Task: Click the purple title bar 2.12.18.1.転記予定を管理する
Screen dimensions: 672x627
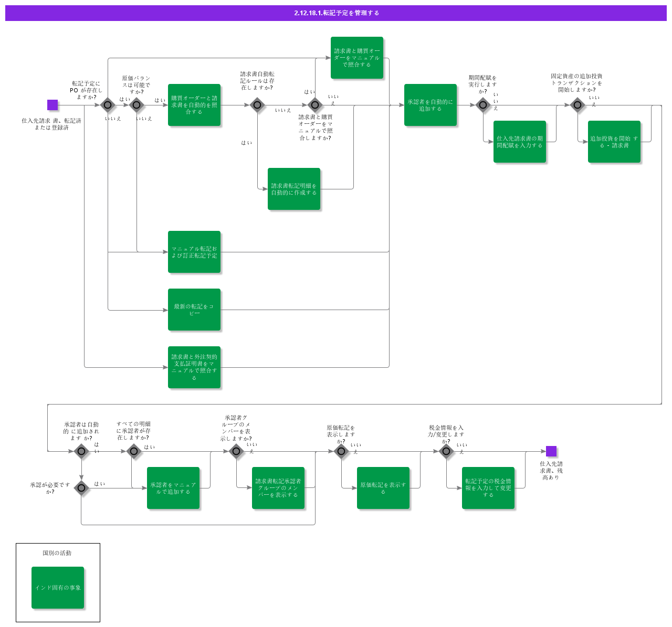Action: pyautogui.click(x=336, y=13)
